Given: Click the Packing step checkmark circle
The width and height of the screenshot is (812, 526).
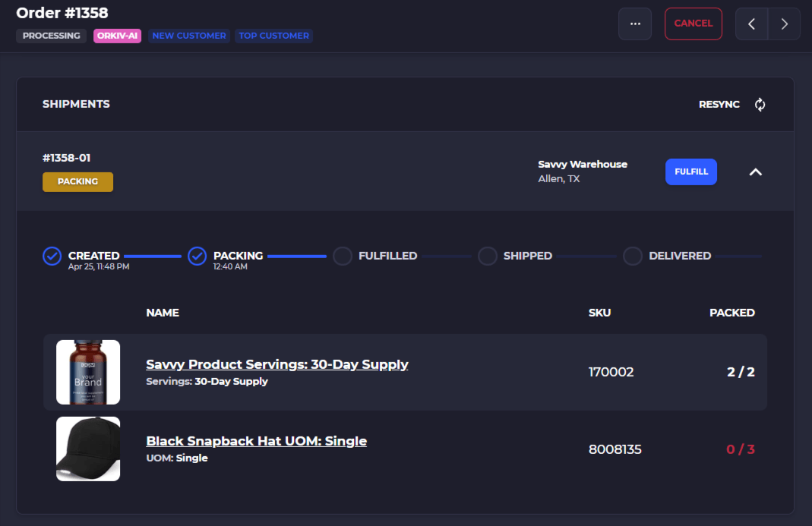Looking at the screenshot, I should (197, 256).
